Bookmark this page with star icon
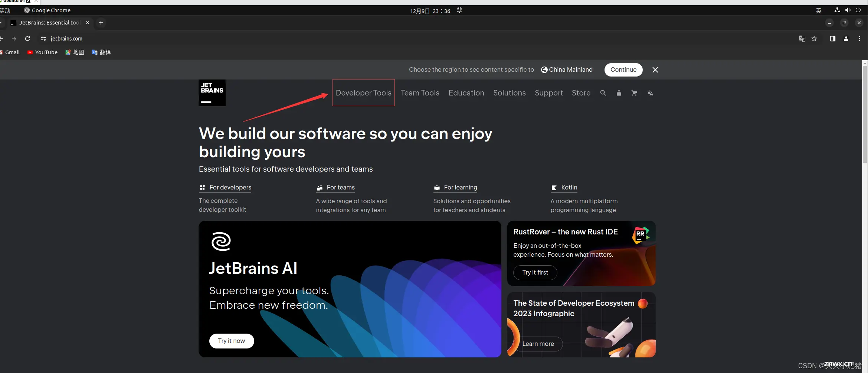Image resolution: width=868 pixels, height=373 pixels. (x=814, y=39)
